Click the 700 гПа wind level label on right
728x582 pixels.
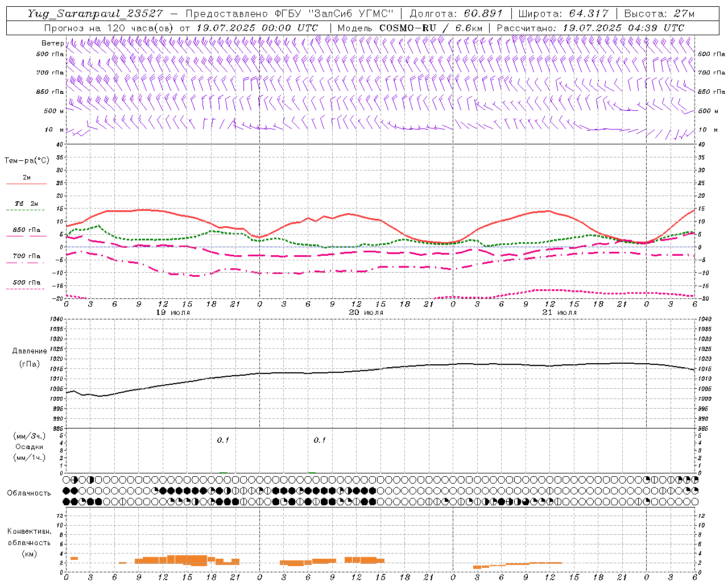pos(711,73)
